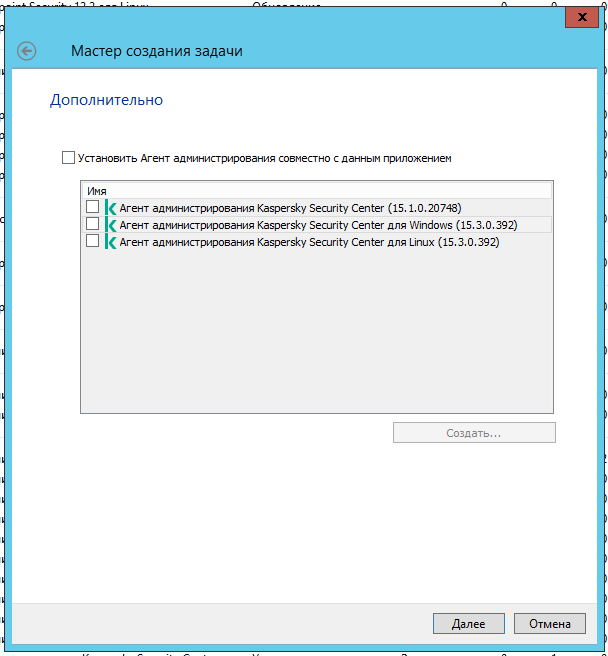
Task: Select row text agent для Linux (15.3.0.392)
Action: click(x=309, y=242)
